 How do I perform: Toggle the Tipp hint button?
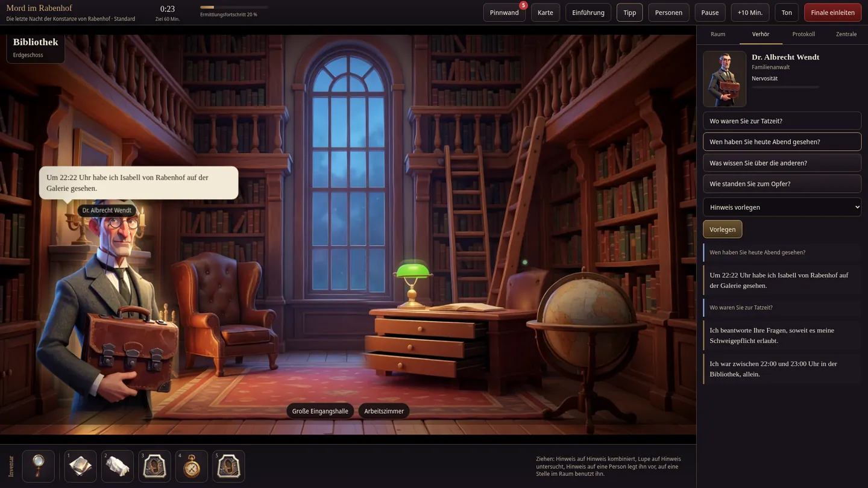click(x=630, y=13)
